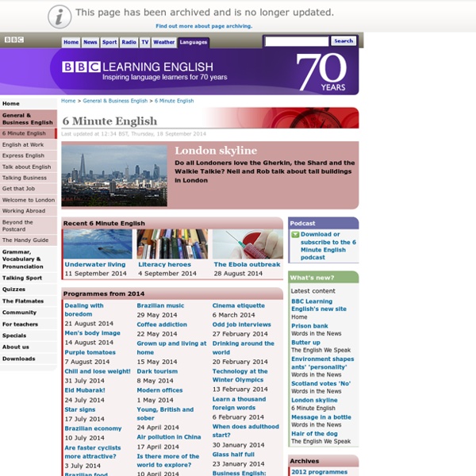Open the Dark tourism programme

coord(157,371)
